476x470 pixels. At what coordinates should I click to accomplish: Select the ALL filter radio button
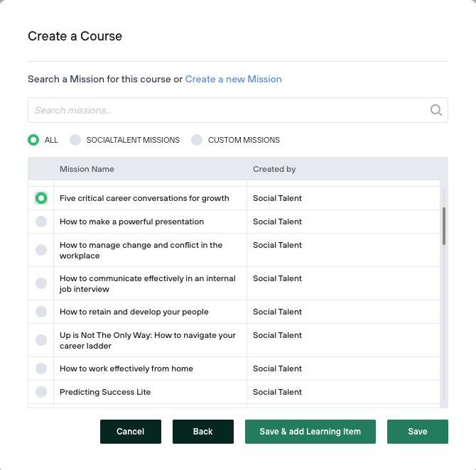pos(33,140)
